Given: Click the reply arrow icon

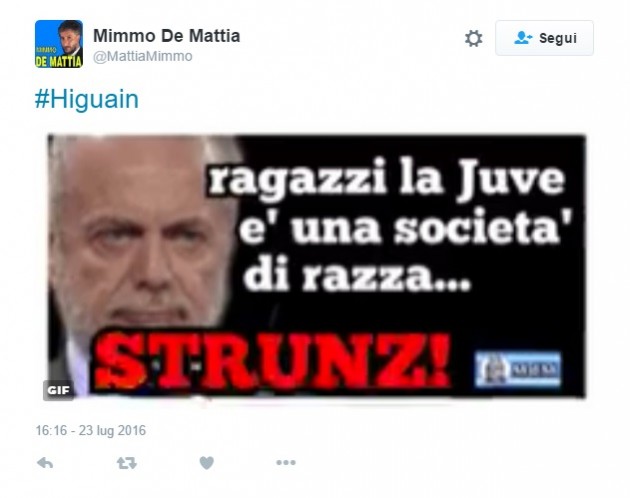Looking at the screenshot, I should 45,463.
